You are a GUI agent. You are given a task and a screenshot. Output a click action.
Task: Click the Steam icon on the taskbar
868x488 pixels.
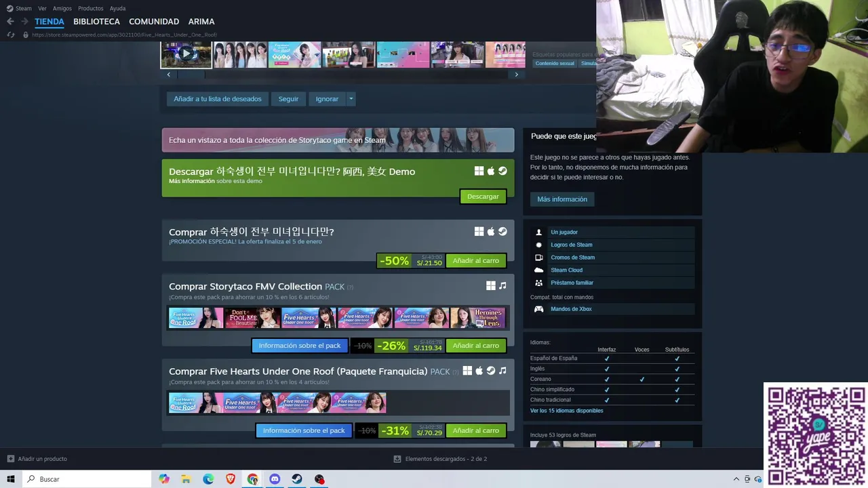[x=297, y=479]
